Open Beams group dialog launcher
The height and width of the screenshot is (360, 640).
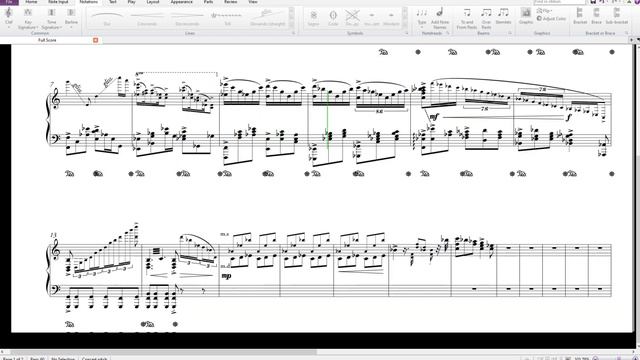[x=510, y=33]
